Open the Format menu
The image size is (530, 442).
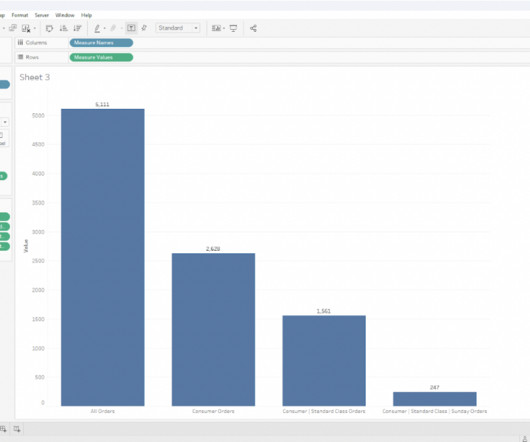tap(20, 15)
